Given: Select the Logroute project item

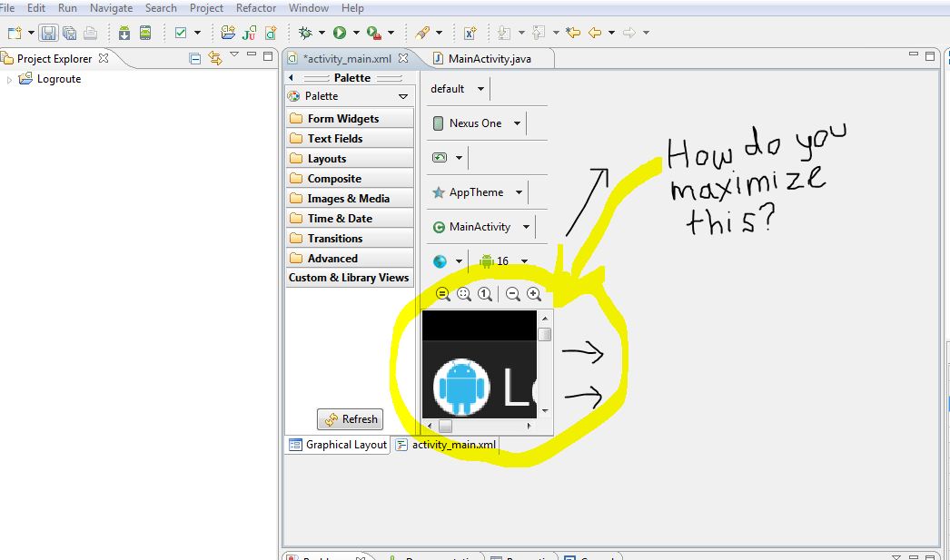Looking at the screenshot, I should (x=50, y=79).
